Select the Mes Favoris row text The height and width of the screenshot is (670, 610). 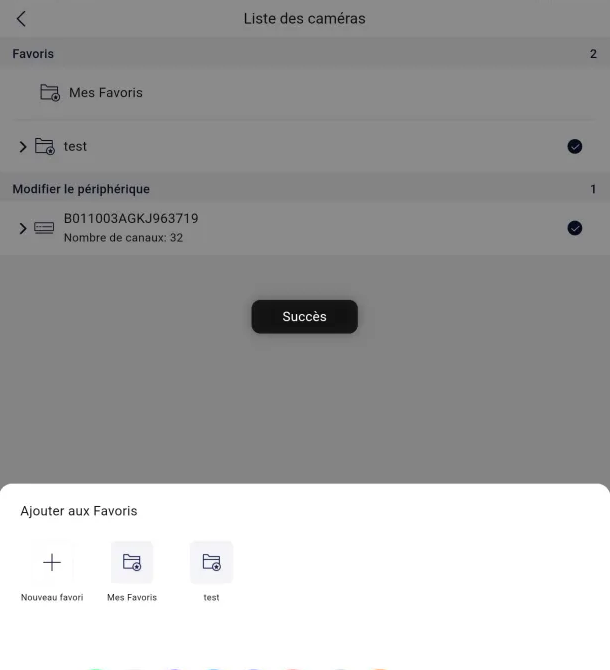coord(106,93)
